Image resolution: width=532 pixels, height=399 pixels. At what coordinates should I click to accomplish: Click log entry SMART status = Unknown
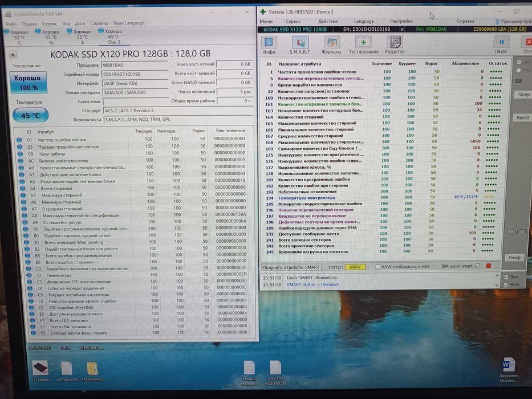313,284
